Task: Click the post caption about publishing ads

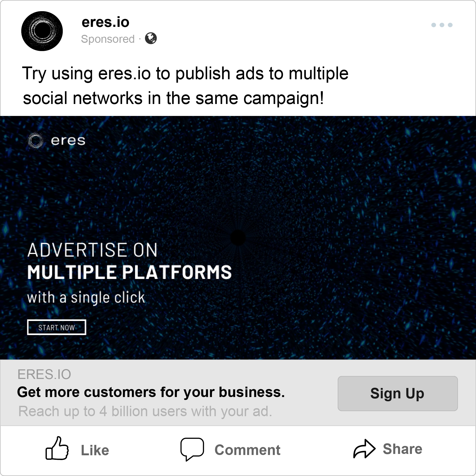Action: pyautogui.click(x=185, y=85)
